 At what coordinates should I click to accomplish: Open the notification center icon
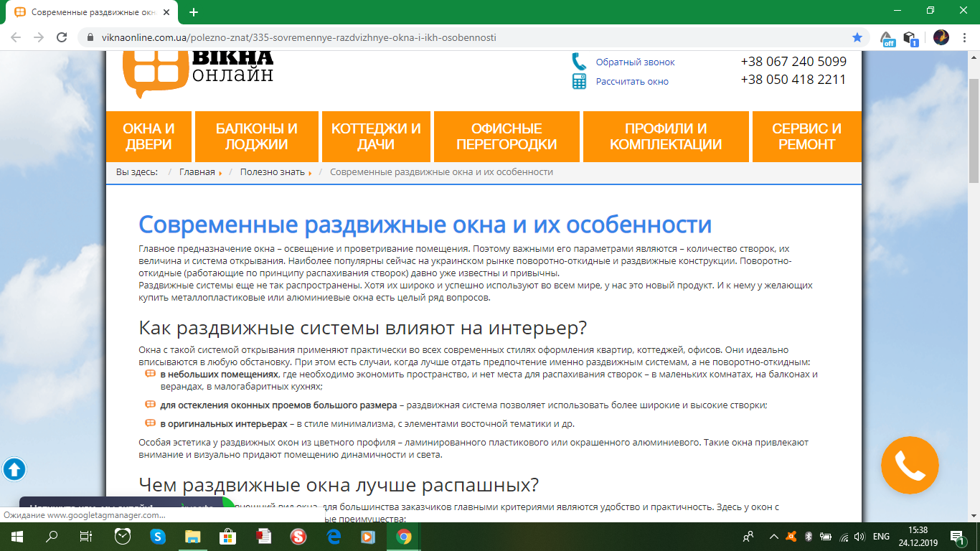(958, 536)
